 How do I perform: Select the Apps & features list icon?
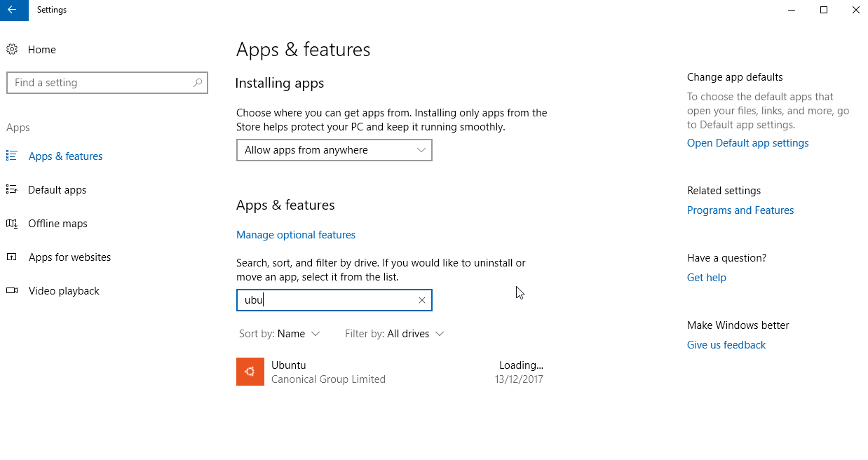11,156
